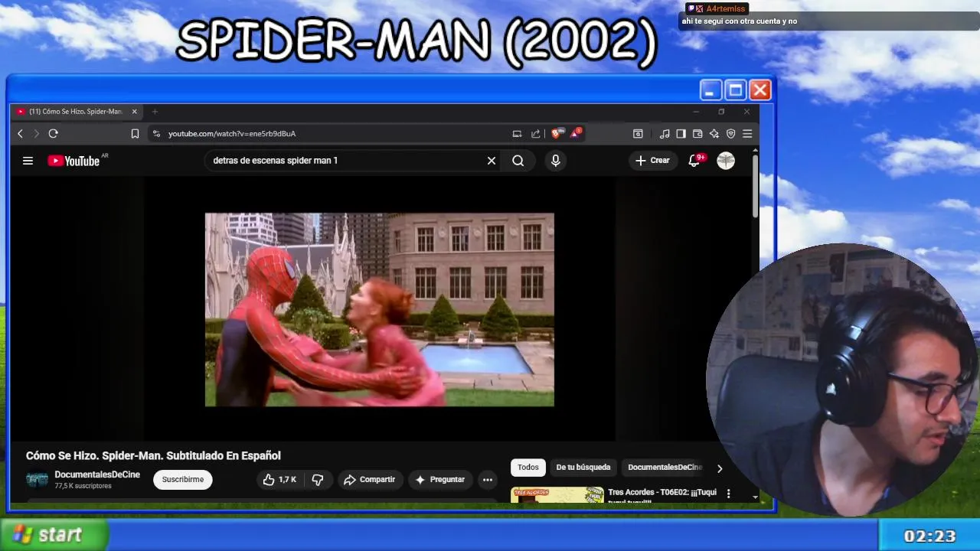Click the video title Cómo Se Hizo Spider-Man

tap(153, 455)
